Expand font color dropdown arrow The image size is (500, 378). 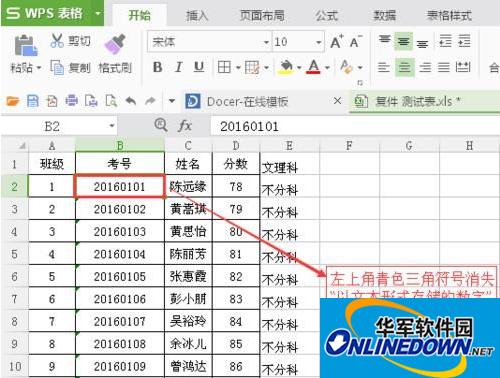tap(327, 68)
